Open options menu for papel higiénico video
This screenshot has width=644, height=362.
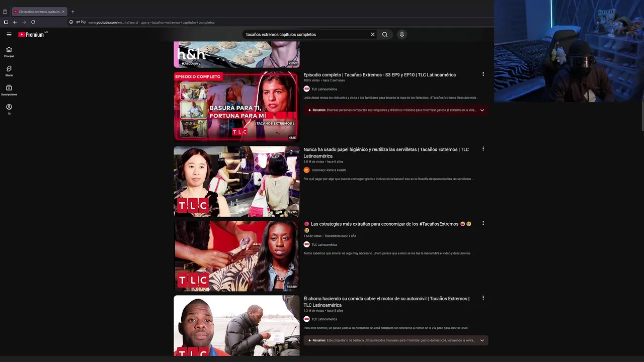click(483, 149)
